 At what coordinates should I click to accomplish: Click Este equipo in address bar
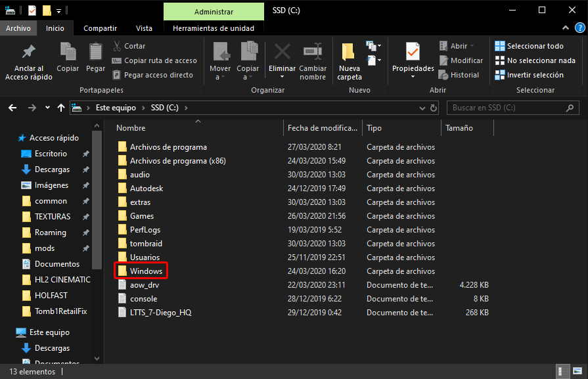[116, 108]
